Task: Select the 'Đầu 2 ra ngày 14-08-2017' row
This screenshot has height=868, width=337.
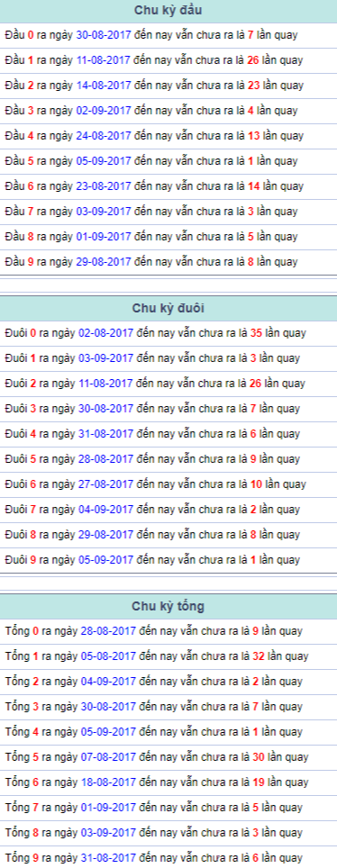Action: click(x=168, y=86)
